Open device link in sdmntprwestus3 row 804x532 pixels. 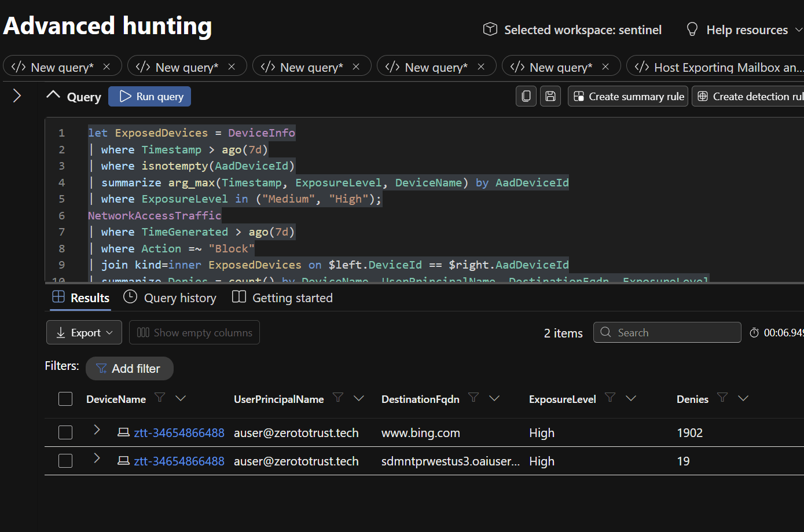[179, 461]
